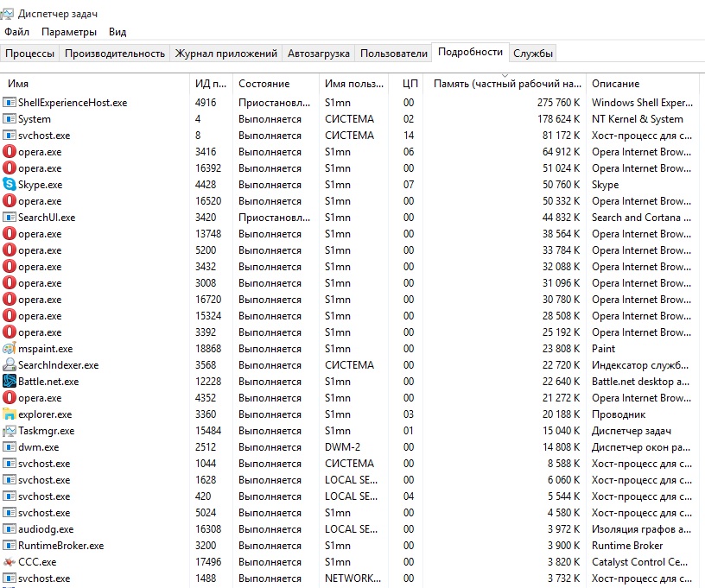Select the Подробности tab
The image size is (705, 588).
pos(470,52)
